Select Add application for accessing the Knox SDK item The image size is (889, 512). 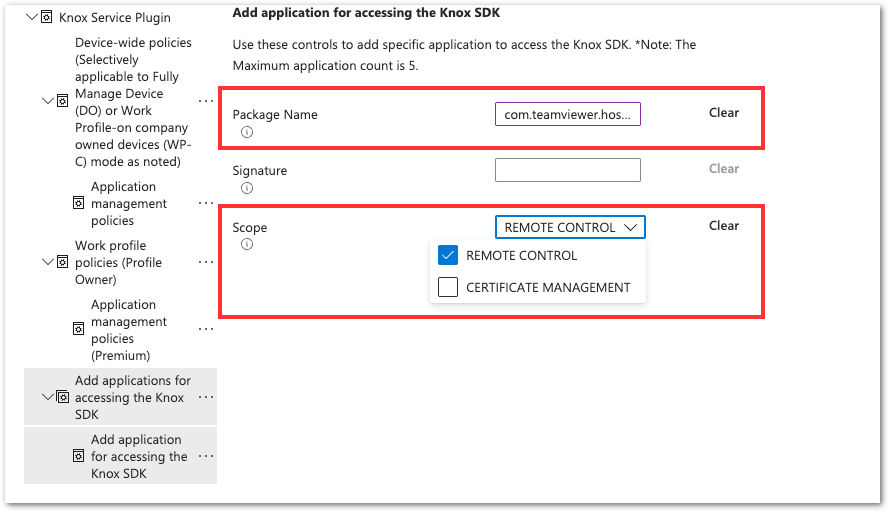coord(139,456)
